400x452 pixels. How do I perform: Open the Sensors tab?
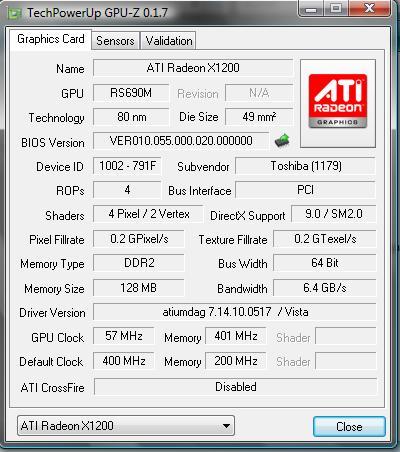point(115,41)
